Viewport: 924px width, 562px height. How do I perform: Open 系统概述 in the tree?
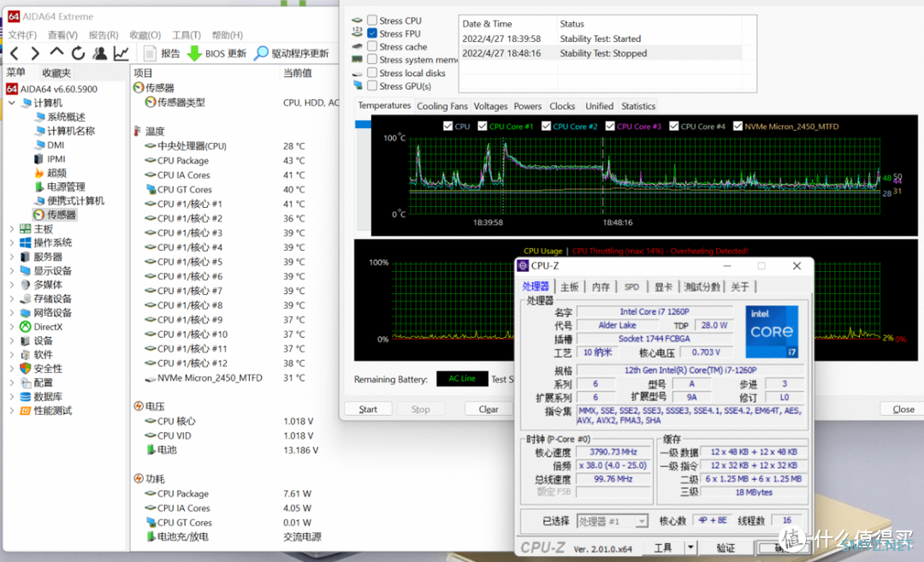[60, 116]
